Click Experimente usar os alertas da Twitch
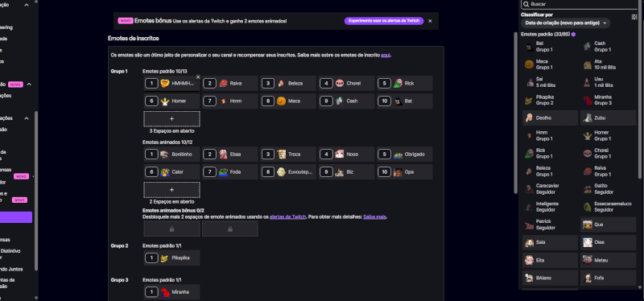 coord(384,21)
